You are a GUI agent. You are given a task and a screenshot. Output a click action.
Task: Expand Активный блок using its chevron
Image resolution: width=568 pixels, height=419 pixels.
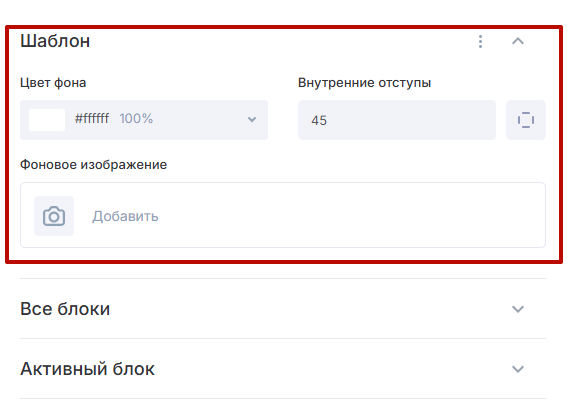(518, 369)
